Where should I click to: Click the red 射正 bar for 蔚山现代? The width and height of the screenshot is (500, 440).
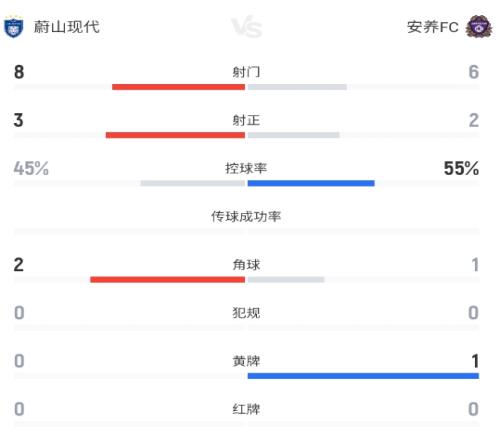(175, 135)
